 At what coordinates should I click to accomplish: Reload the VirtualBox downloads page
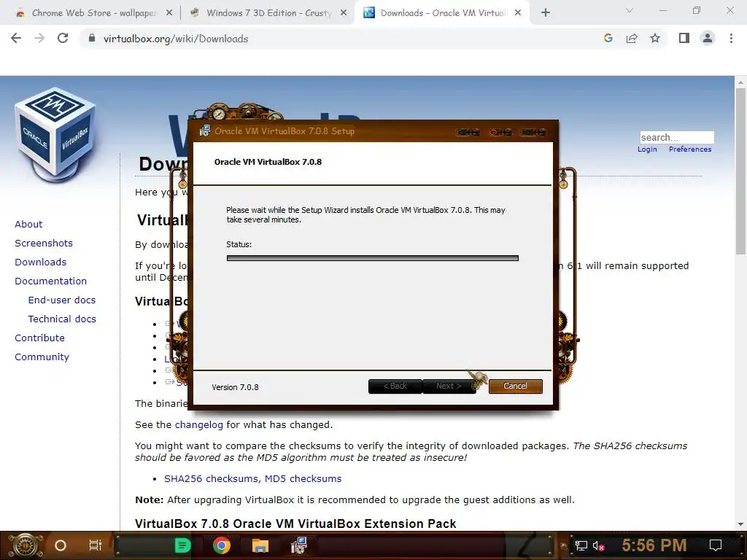[63, 38]
